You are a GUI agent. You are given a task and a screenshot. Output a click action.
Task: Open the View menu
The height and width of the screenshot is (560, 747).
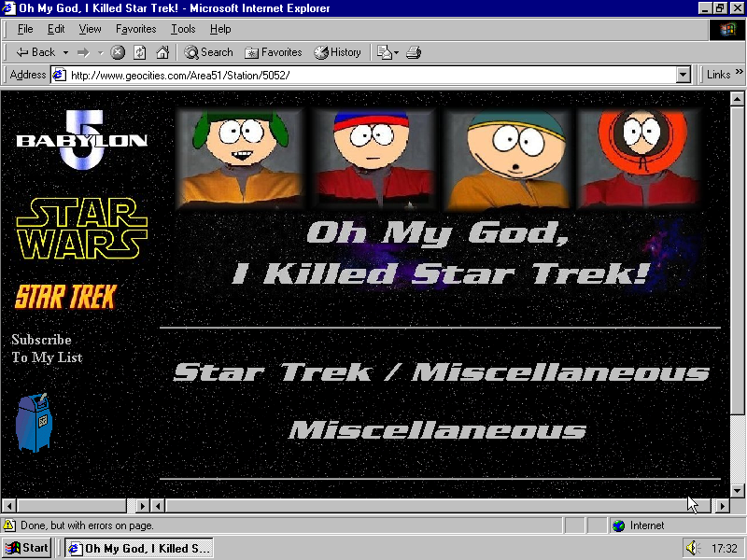(90, 29)
